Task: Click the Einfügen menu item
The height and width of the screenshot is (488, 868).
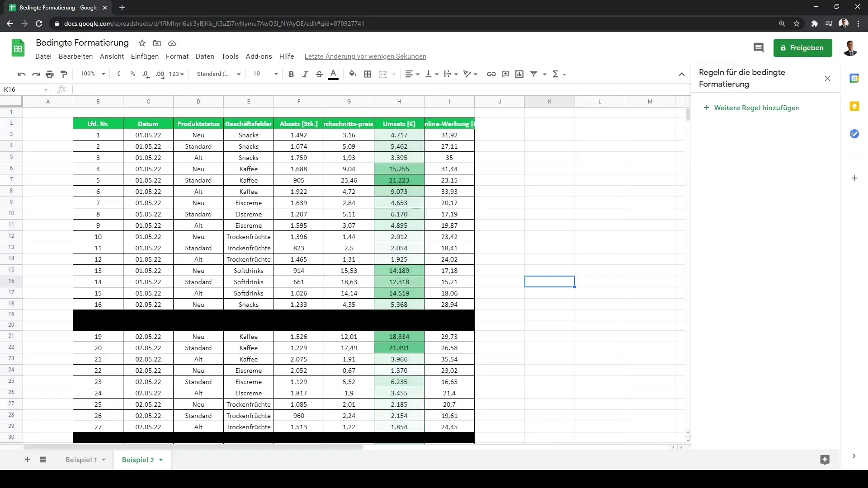Action: [x=144, y=56]
